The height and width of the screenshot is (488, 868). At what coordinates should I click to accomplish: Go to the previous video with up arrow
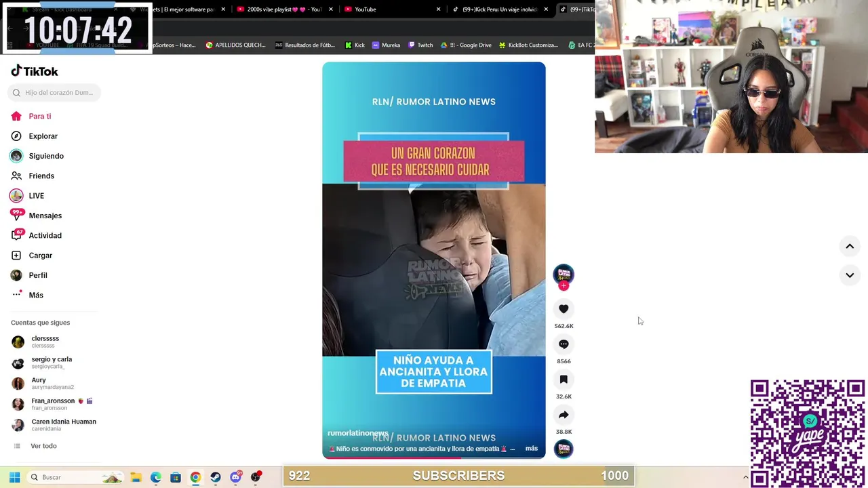pyautogui.click(x=850, y=246)
